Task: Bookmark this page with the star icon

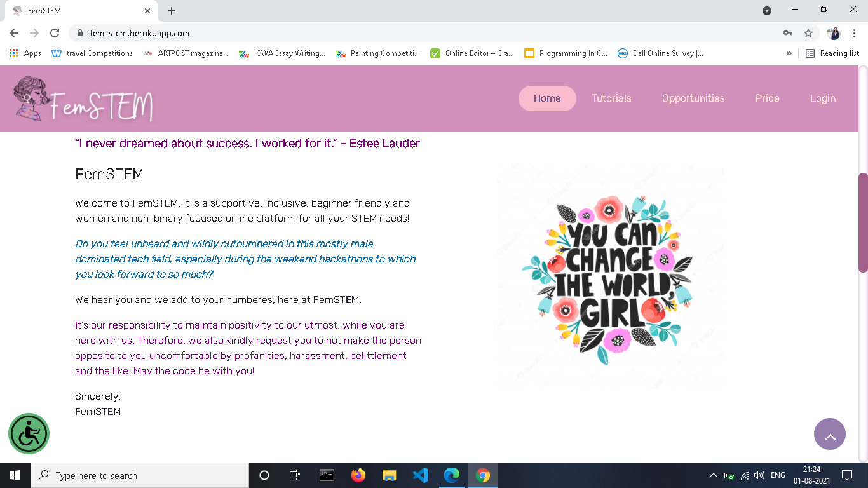Action: click(808, 33)
